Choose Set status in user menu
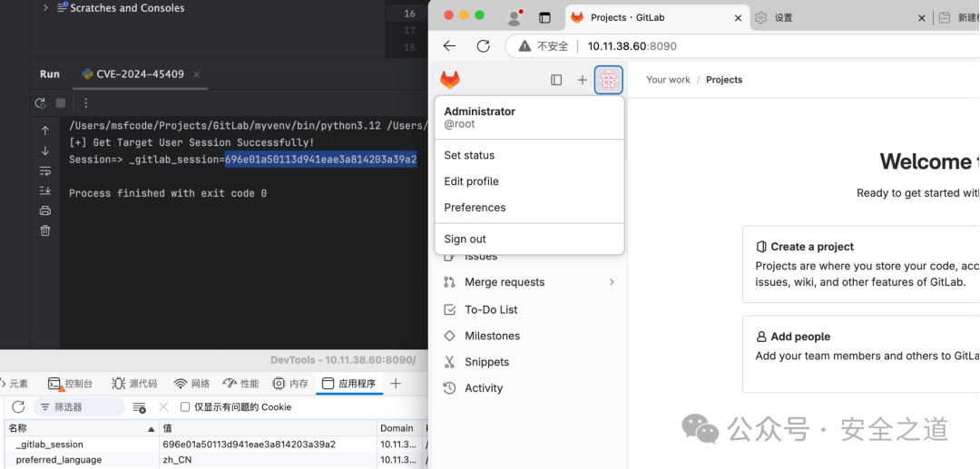Image resolution: width=980 pixels, height=469 pixels. [529, 155]
